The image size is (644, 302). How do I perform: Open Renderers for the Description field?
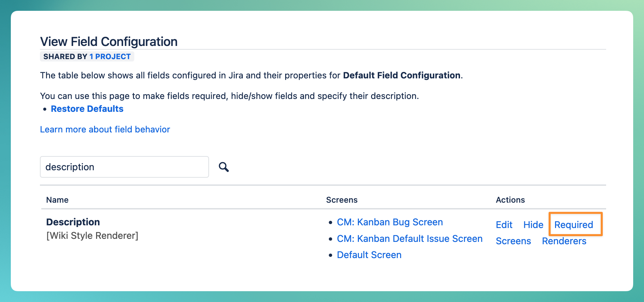point(564,241)
